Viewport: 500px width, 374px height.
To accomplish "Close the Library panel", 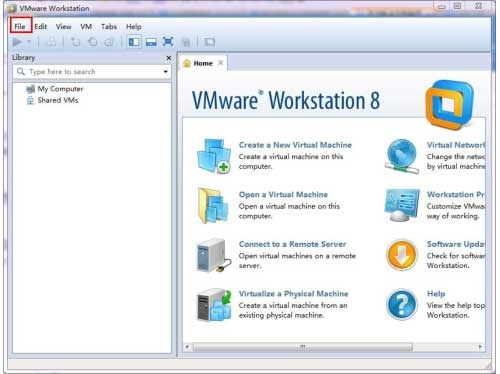I will click(169, 58).
